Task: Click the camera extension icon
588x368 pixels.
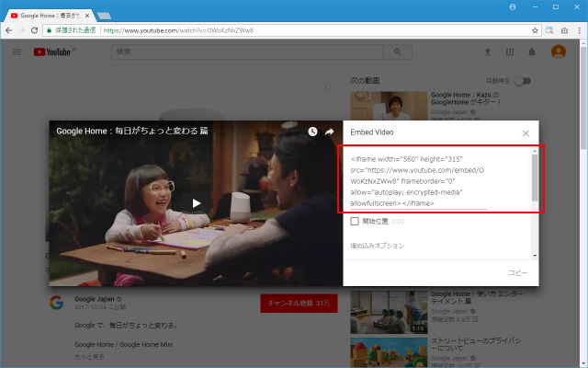Action: pos(564,30)
